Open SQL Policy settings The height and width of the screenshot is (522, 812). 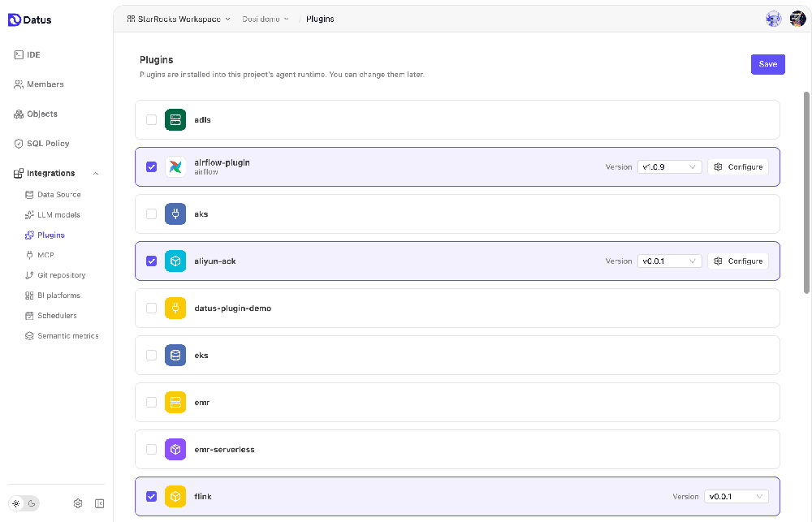coord(41,144)
